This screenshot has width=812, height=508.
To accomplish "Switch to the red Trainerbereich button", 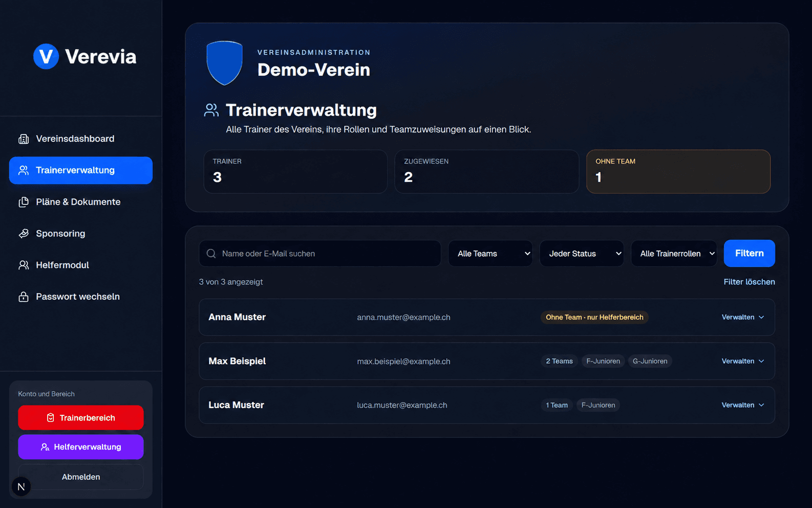I will point(81,418).
